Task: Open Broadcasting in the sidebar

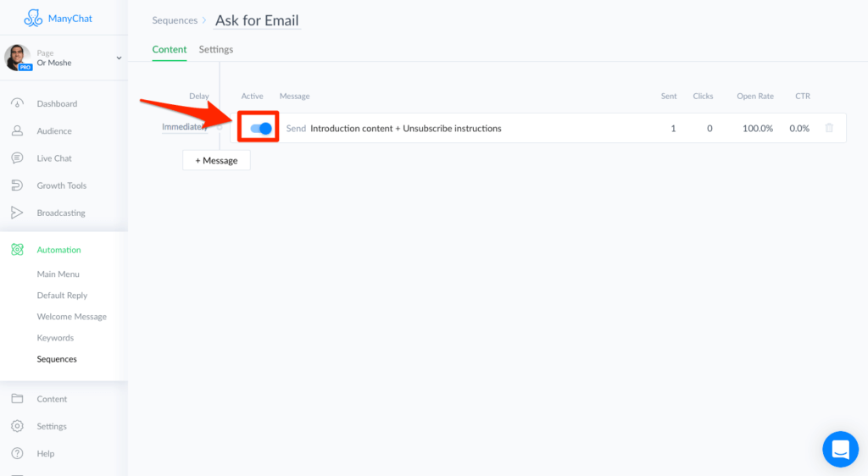Action: point(61,213)
